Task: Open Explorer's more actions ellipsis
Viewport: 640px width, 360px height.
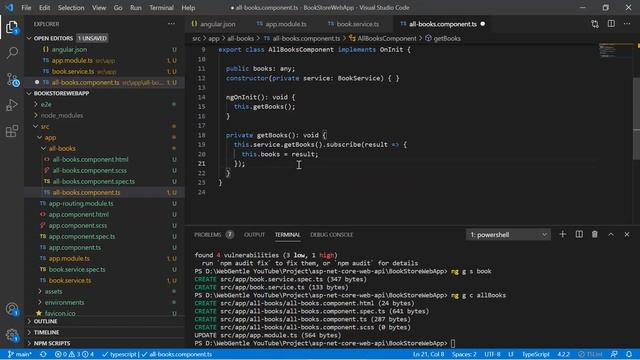Action: 171,24
